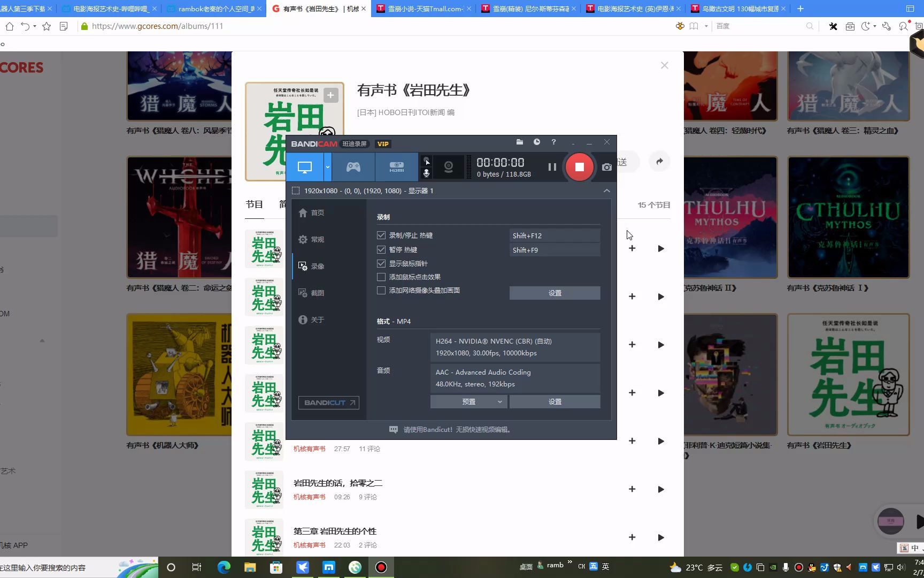The image size is (924, 578).
Task: Pause the Bandicam recording
Action: [552, 167]
